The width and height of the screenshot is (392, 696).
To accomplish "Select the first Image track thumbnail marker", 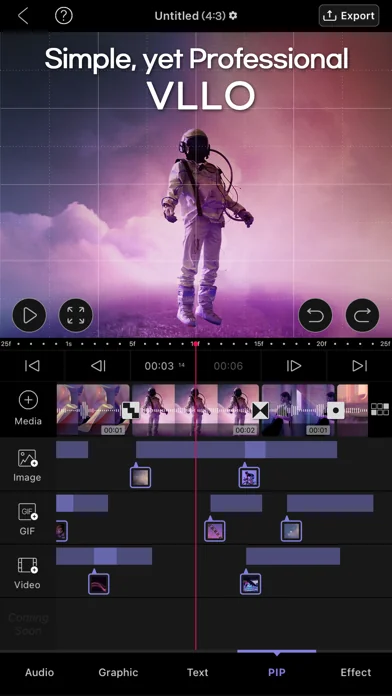I will pos(140,477).
